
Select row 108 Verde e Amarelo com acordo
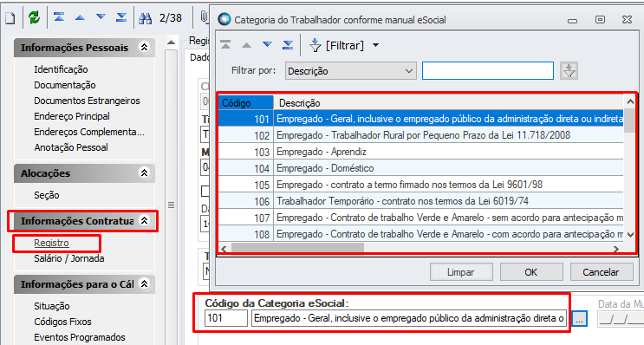pyautogui.click(x=420, y=234)
